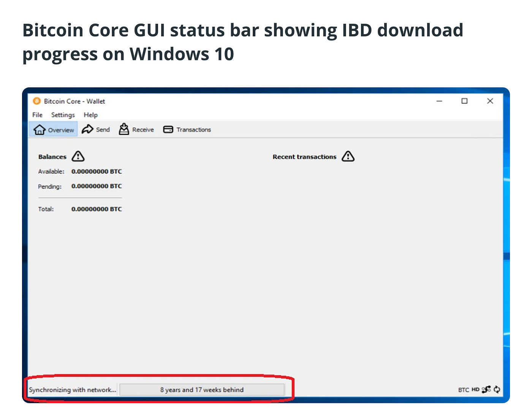Click the 'Synchronizing with network...' status text
This screenshot has width=532, height=416.
[73, 390]
